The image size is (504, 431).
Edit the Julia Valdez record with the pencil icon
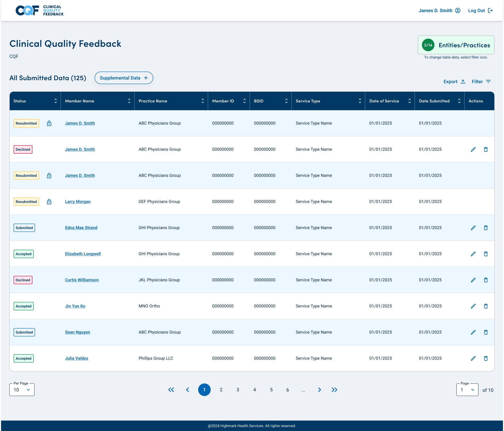pyautogui.click(x=473, y=358)
